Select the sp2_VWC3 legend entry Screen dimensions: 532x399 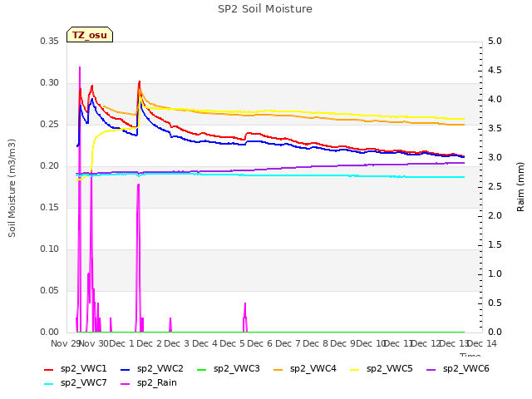click(x=229, y=369)
